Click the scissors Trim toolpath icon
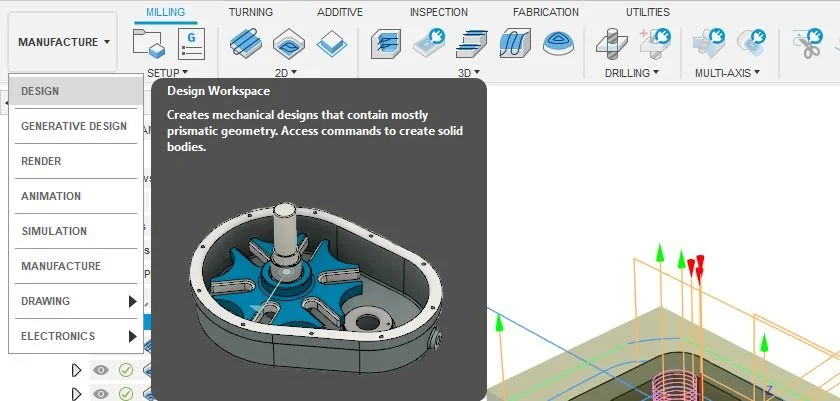Viewport: 840px width, 401px height. (807, 43)
